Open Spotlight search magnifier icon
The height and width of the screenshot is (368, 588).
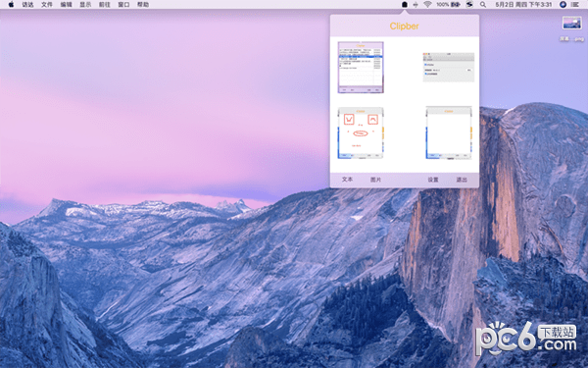483,5
